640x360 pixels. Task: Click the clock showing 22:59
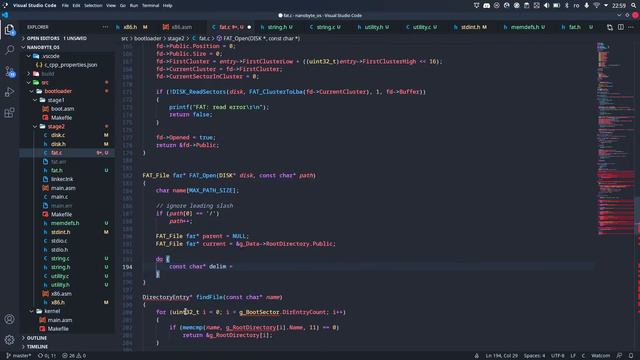(x=619, y=5)
